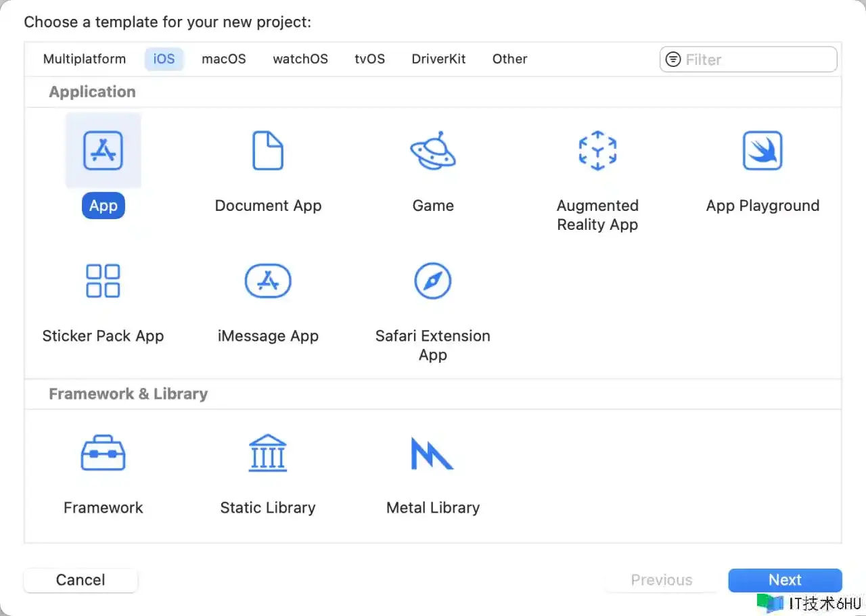Viewport: 866px width, 616px height.
Task: Click the Augmented Reality App label
Action: coord(597,215)
